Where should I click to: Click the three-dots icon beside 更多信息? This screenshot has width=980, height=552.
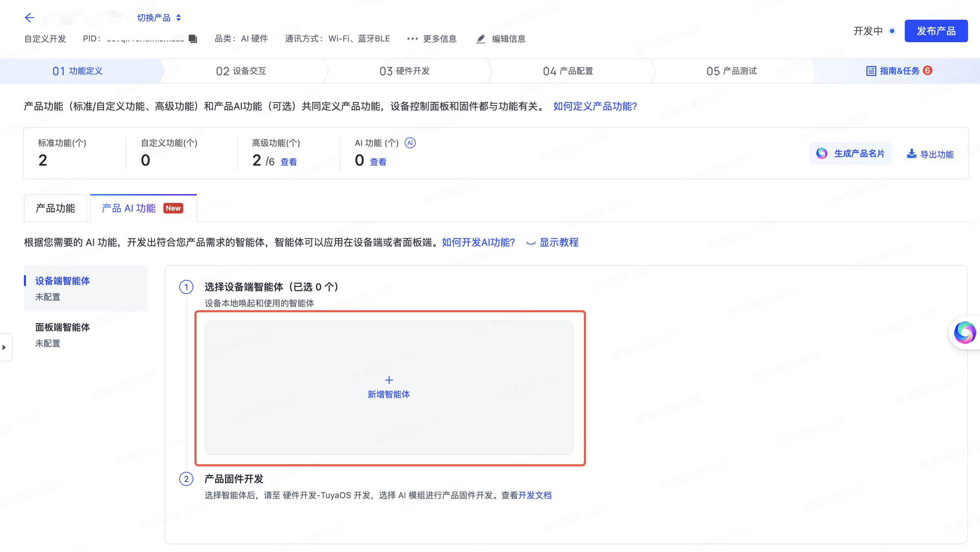(x=412, y=38)
